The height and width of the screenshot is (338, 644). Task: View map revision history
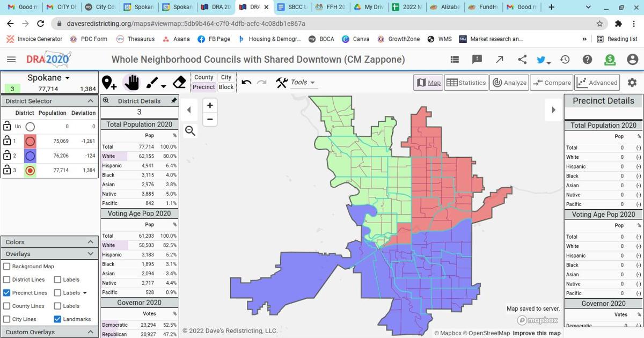point(565,60)
